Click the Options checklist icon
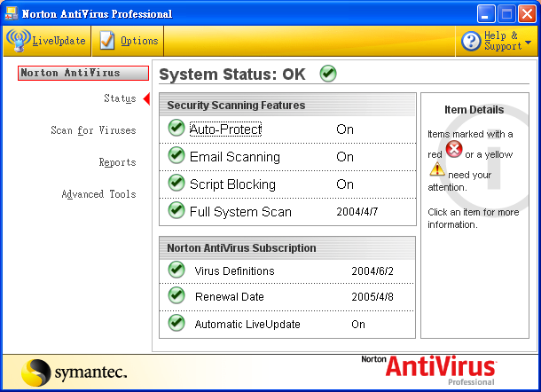Image resolution: width=541 pixels, height=392 pixels. 107,41
